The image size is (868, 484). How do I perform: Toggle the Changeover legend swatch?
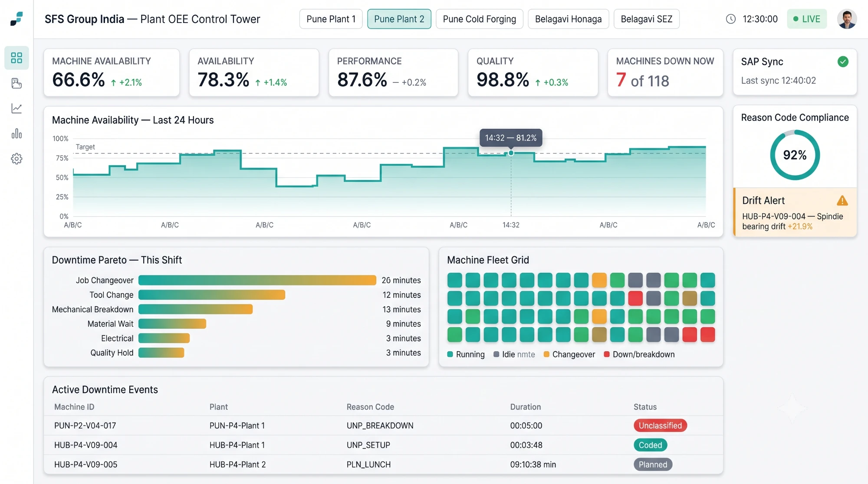pyautogui.click(x=546, y=354)
